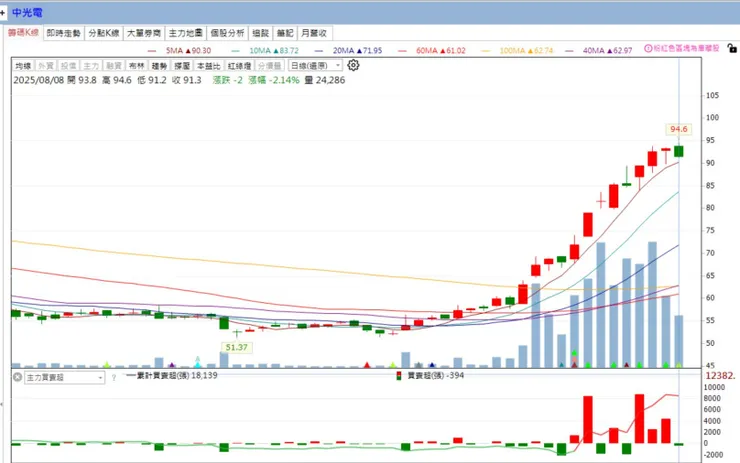This screenshot has height=463, width=740.
Task: Toggle the 分價量 overlay button
Action: coord(269,66)
